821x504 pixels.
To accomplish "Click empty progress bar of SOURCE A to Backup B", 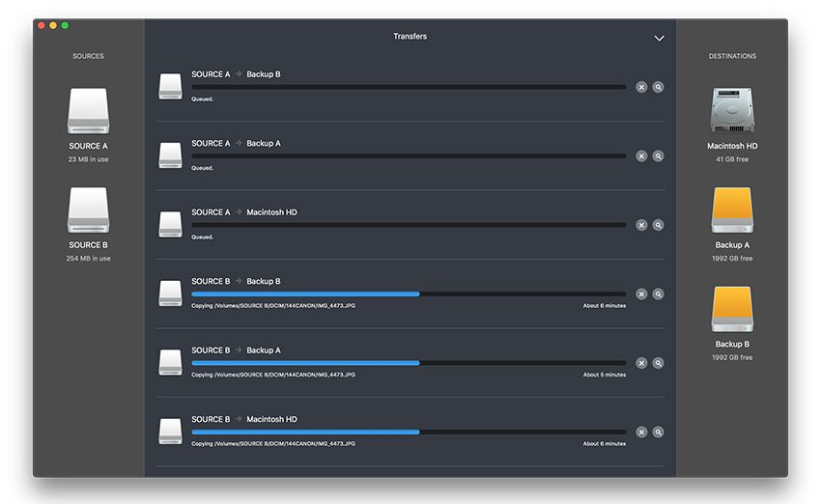I will click(409, 87).
